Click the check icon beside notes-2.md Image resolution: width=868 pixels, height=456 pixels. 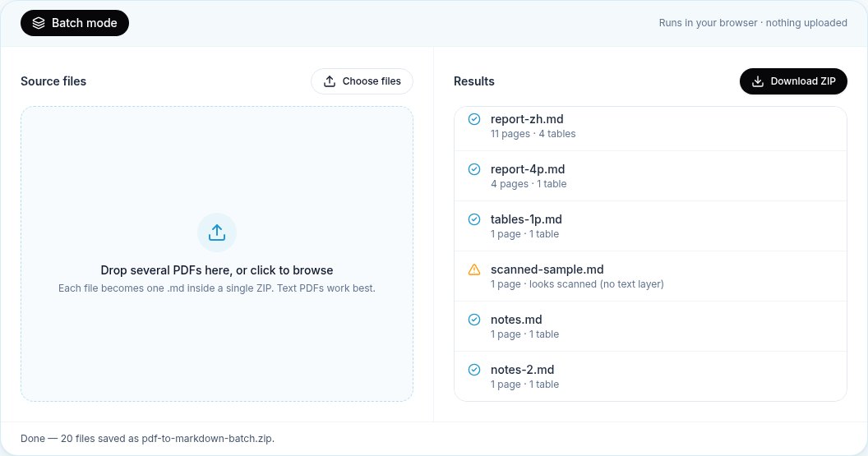click(474, 370)
